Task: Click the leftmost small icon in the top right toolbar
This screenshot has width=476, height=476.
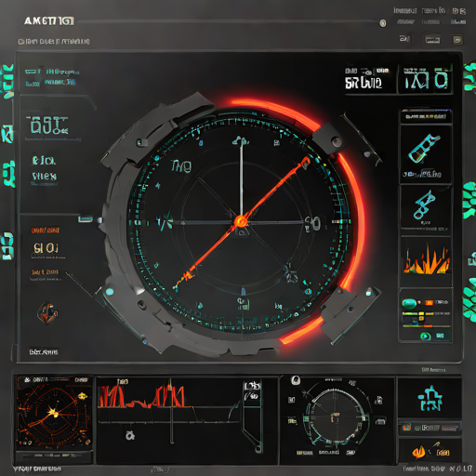Action: pyautogui.click(x=404, y=39)
